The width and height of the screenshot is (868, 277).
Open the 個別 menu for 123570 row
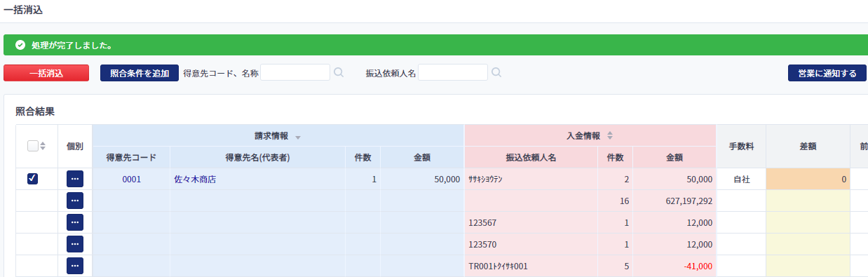[x=75, y=244]
